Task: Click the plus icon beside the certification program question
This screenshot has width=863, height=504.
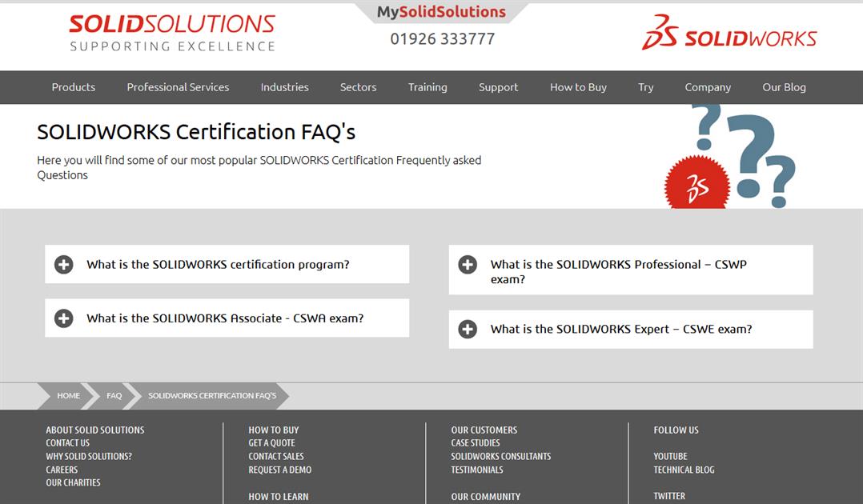Action: pyautogui.click(x=63, y=263)
